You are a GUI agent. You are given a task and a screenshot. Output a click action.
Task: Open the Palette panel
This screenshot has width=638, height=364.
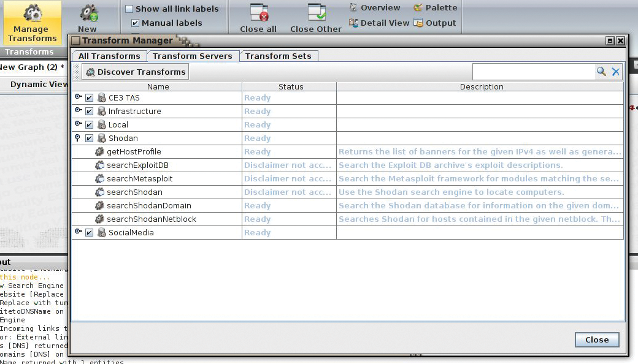tap(436, 8)
